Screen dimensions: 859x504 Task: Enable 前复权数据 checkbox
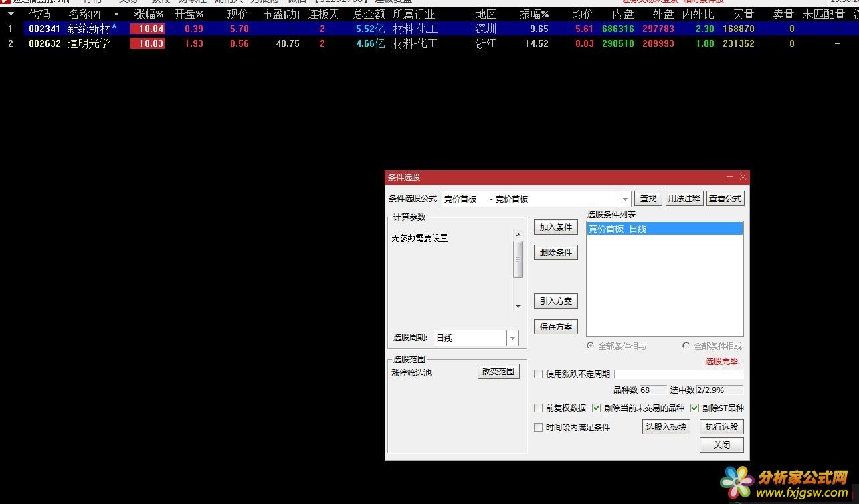[538, 408]
